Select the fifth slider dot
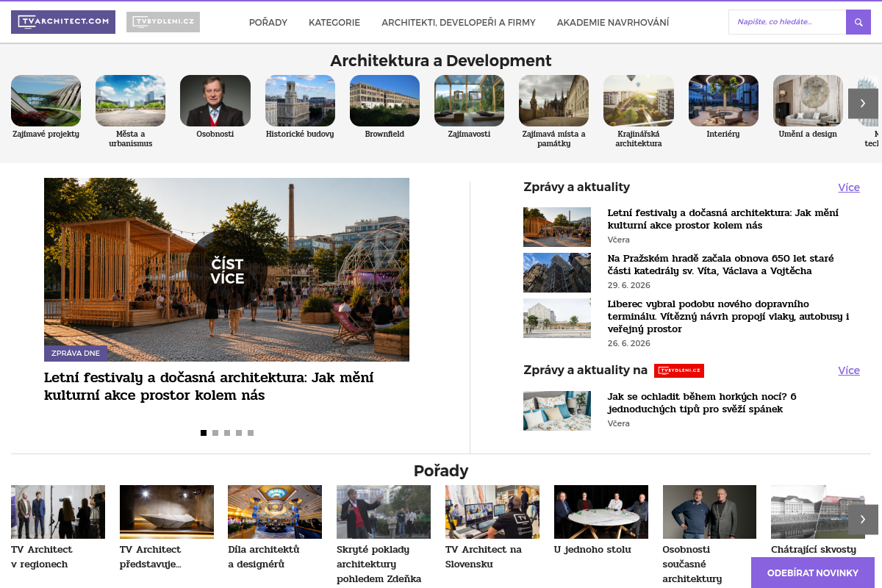Screen dimensions: 882x588 tap(251, 433)
